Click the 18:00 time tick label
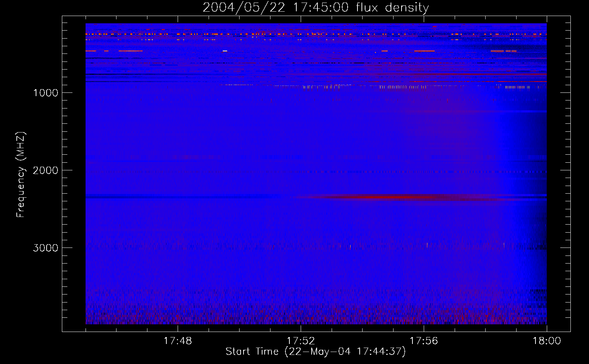The height and width of the screenshot is (364, 589). [547, 341]
